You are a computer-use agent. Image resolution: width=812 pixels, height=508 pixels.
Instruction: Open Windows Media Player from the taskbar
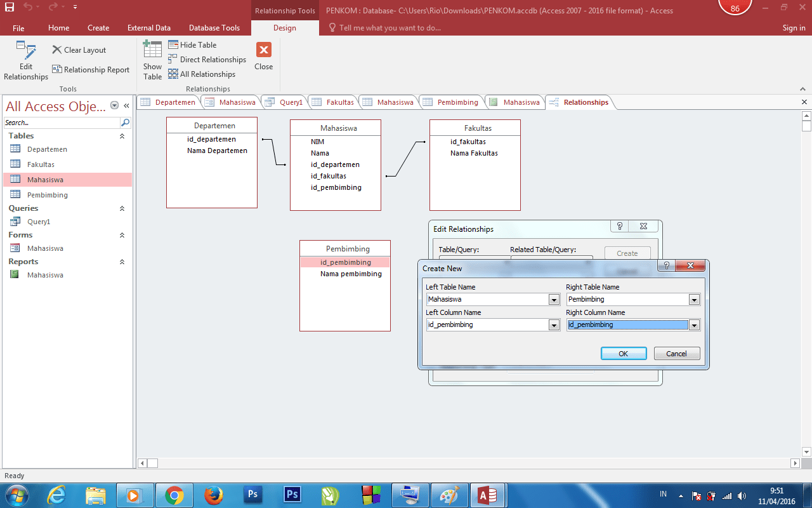click(x=134, y=495)
